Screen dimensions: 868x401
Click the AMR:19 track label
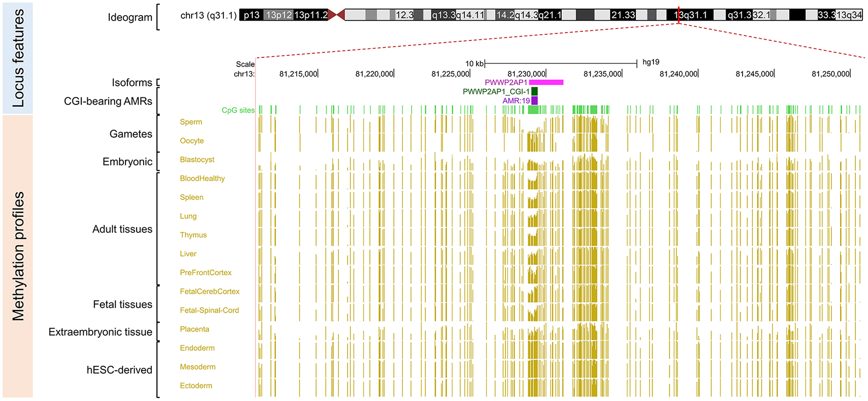point(516,101)
